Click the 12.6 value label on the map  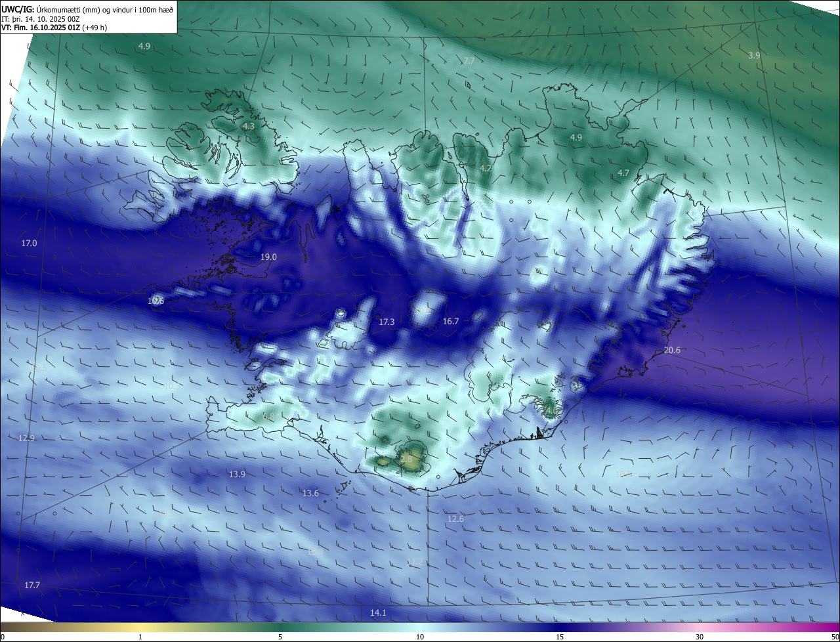click(455, 519)
